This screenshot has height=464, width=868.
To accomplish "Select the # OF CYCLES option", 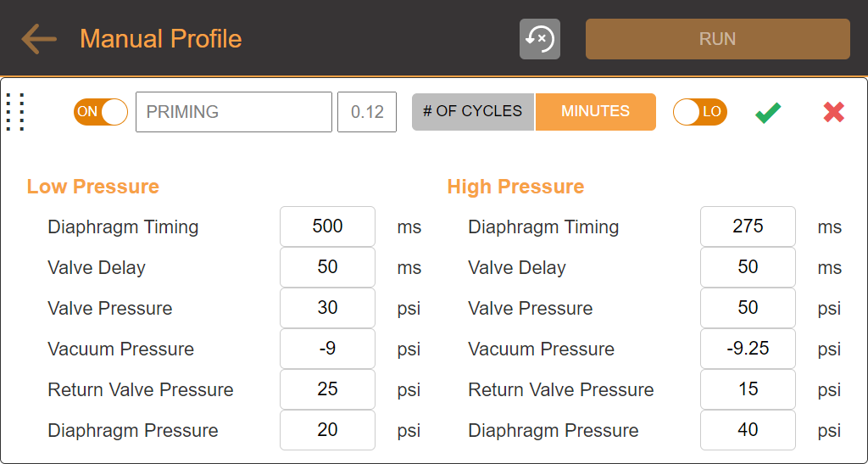I will point(473,112).
